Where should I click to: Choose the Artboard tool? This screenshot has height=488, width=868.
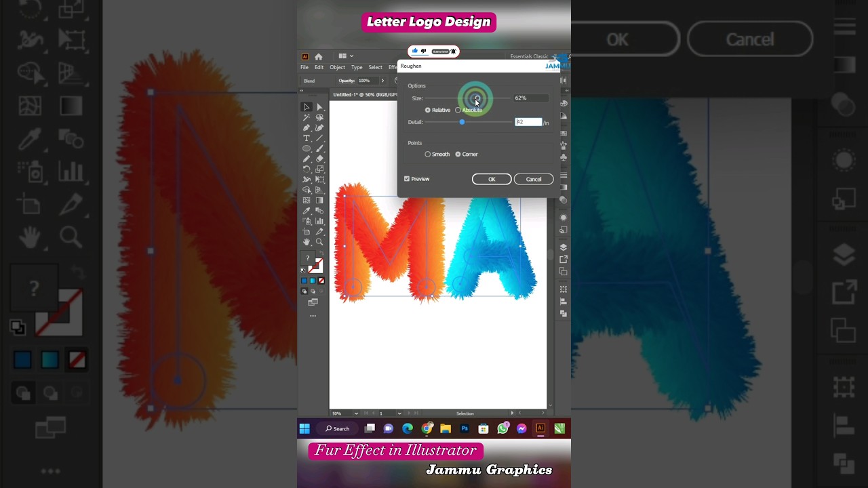[307, 231]
